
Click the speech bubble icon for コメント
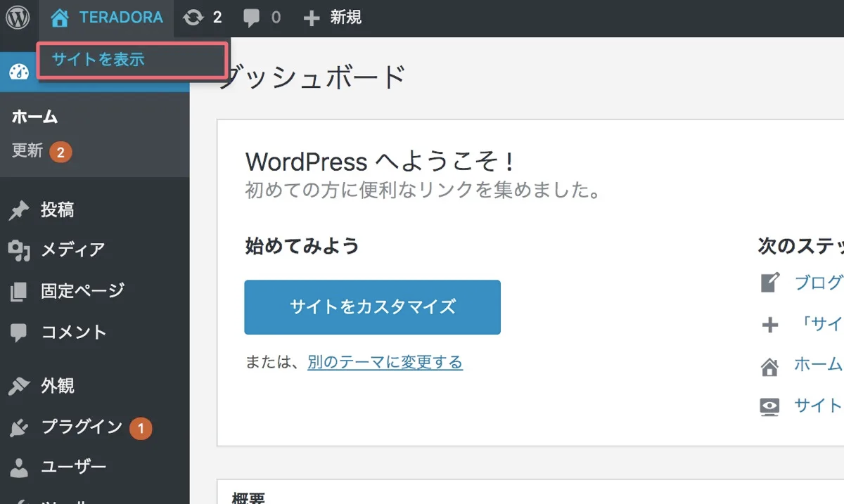(x=19, y=332)
